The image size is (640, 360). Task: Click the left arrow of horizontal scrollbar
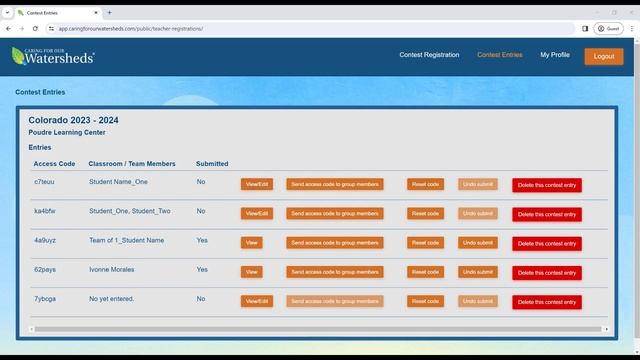point(31,329)
